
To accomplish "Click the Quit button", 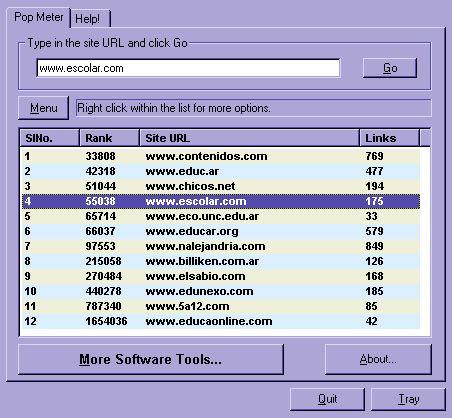I will pyautogui.click(x=327, y=399).
